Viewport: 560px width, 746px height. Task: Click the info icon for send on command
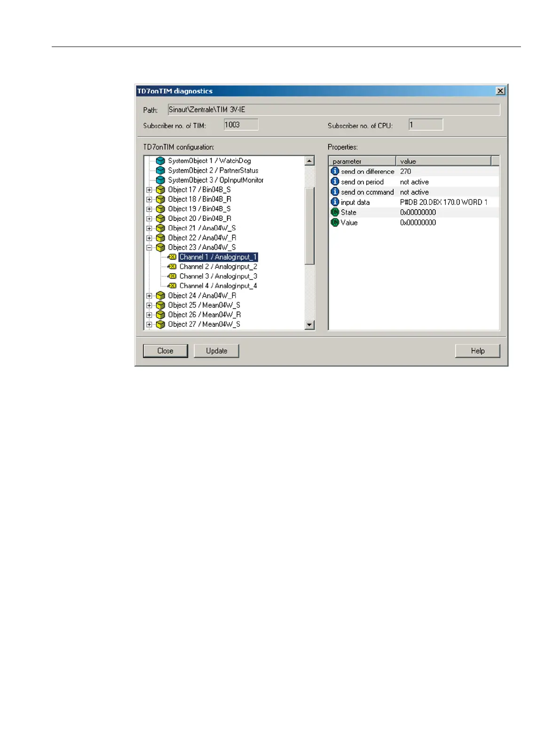(335, 192)
